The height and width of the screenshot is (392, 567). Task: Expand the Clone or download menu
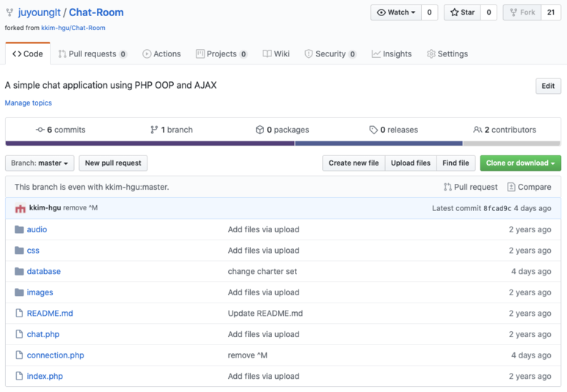coord(520,163)
